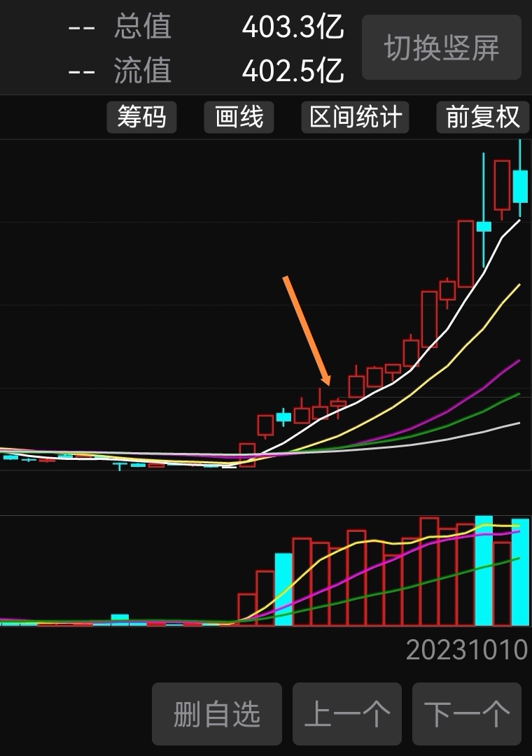Tap the 切换竖屏 button
532x756 pixels.
441,48
